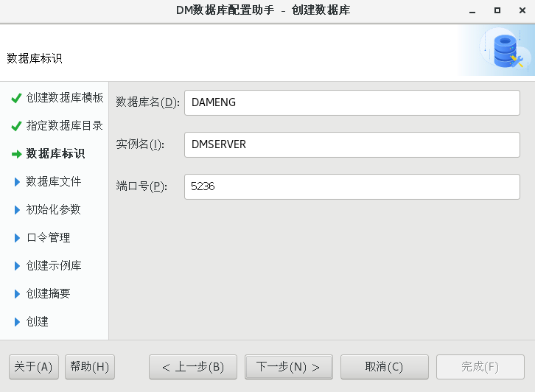
Task: Click the green arrow beside 数据库标识
Action: [16, 154]
